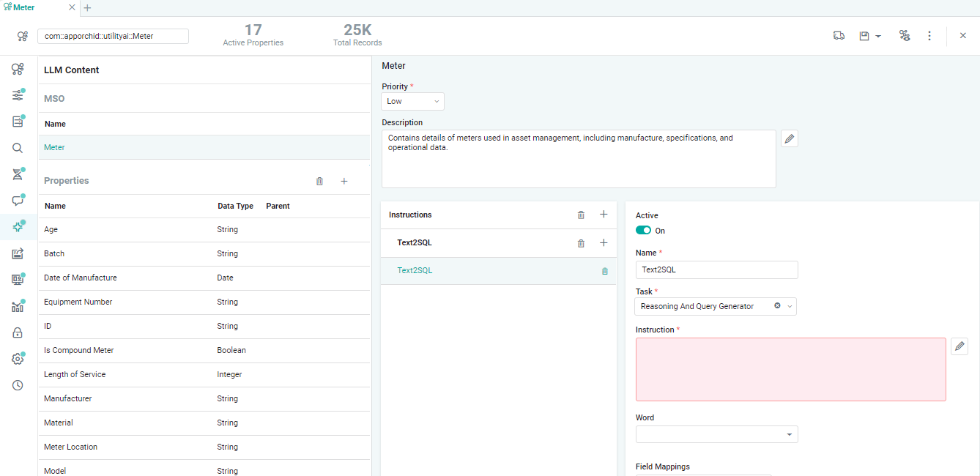This screenshot has width=980, height=476.
Task: Open the three-dot more options menu
Action: click(x=929, y=36)
